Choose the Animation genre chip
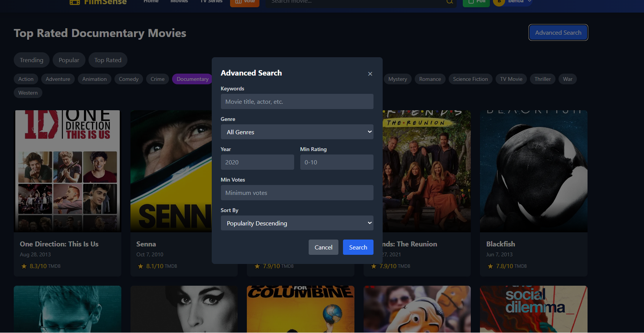644x333 pixels. [95, 79]
